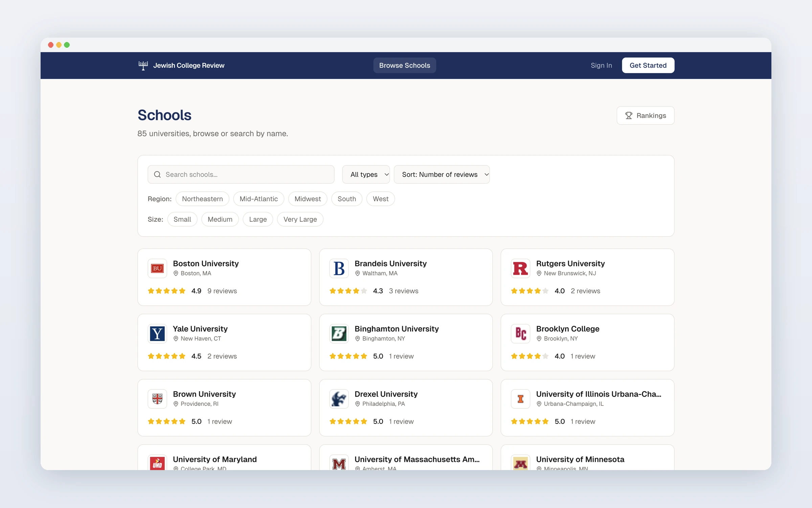Toggle the Very Large size filter

pos(300,219)
